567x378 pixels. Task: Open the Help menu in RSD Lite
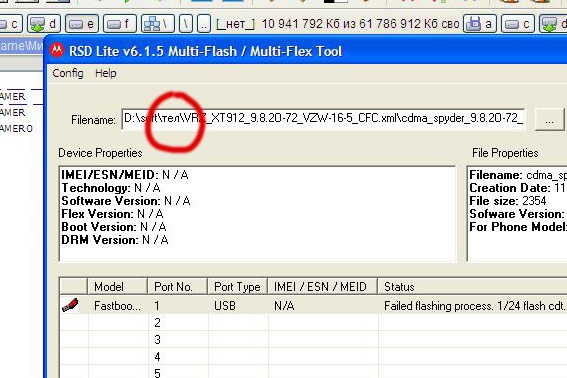(x=106, y=73)
